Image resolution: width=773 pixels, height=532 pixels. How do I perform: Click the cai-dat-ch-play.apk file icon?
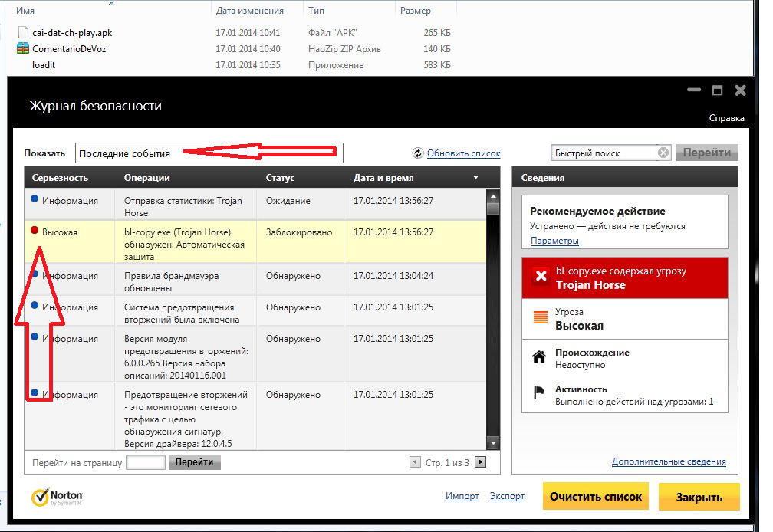(23, 32)
